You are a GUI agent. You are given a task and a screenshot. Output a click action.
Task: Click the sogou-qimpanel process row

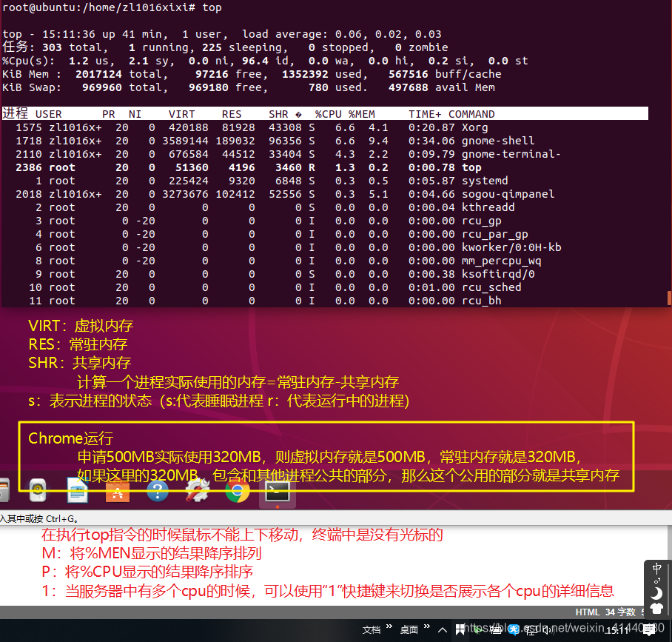(325, 194)
